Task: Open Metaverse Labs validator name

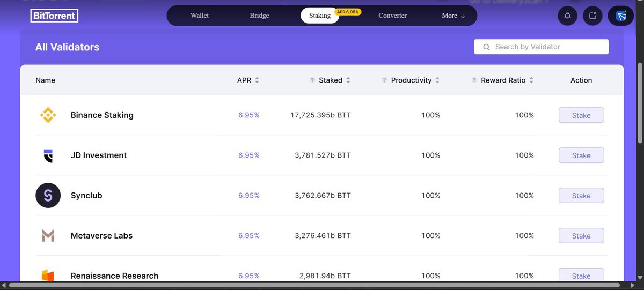Action: (x=101, y=236)
